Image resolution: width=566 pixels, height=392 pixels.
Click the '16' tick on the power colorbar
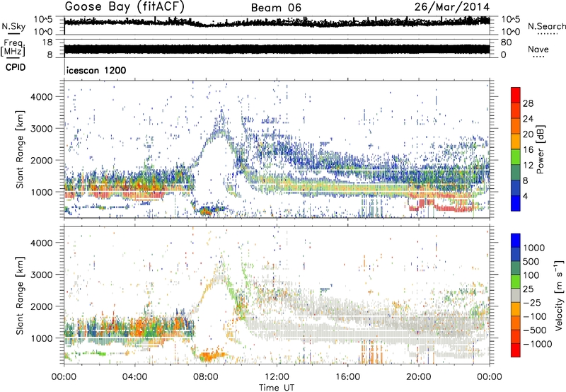(x=528, y=150)
